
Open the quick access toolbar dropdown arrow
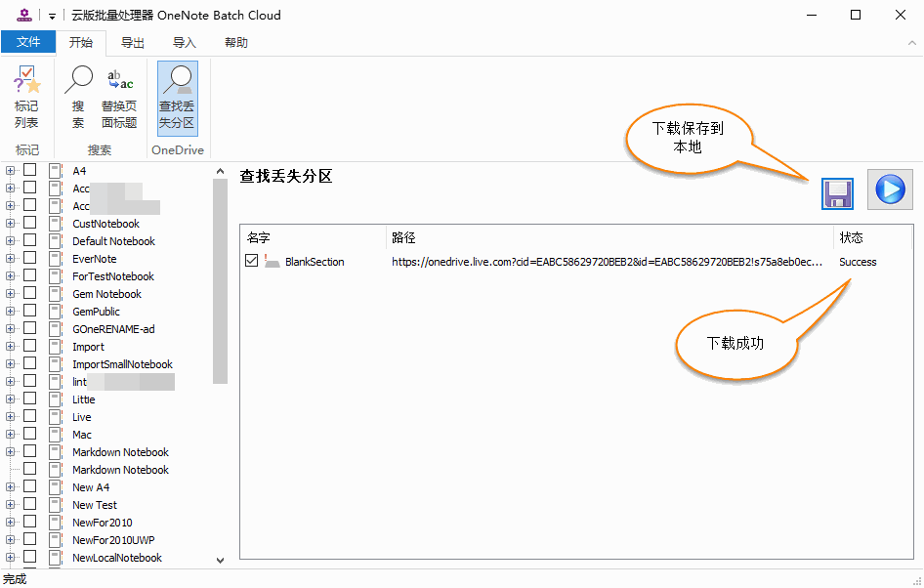(51, 16)
